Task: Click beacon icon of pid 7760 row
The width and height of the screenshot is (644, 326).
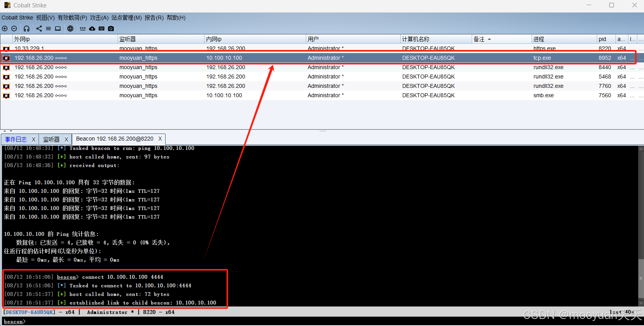Action: coord(6,86)
